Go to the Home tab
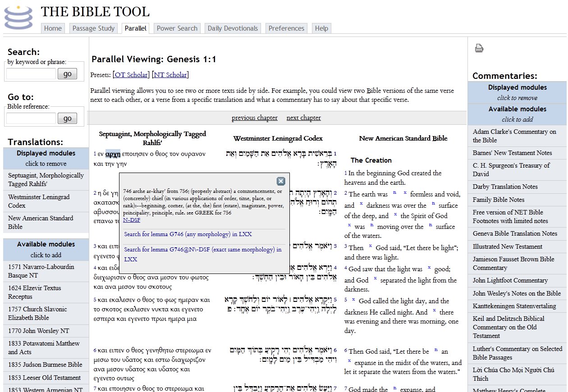Image resolution: width=568 pixels, height=392 pixels. 53,28
